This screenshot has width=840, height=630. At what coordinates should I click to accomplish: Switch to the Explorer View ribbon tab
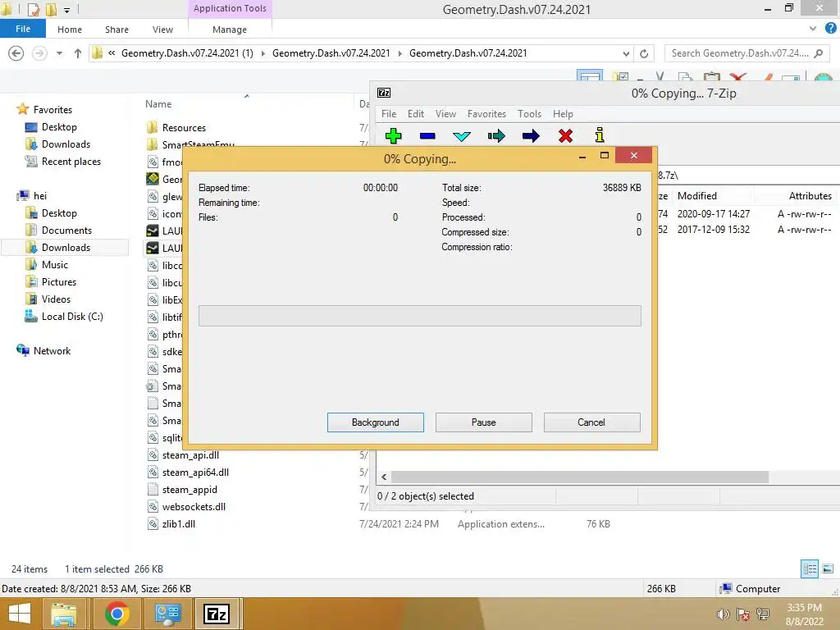[x=162, y=30]
